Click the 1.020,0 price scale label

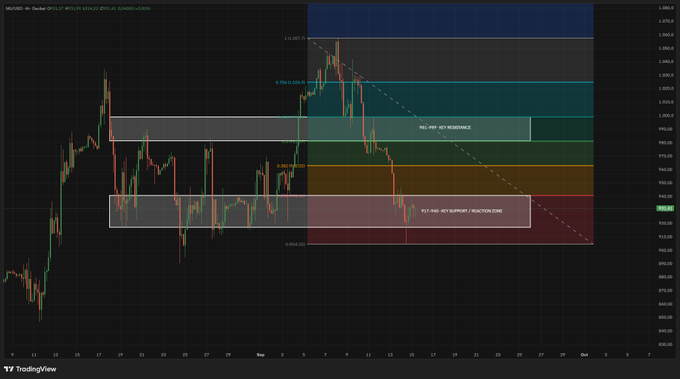click(x=666, y=88)
